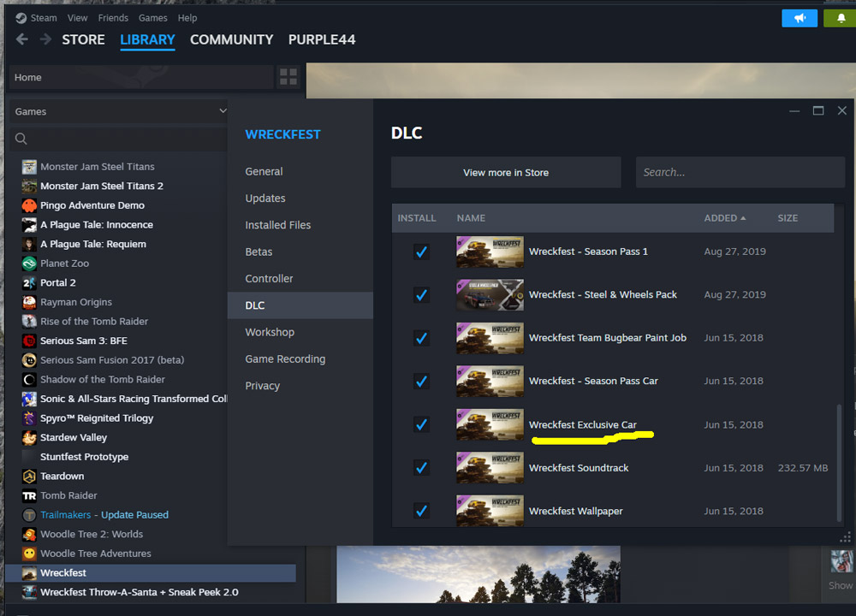
Task: Open the Games menu
Action: coord(153,18)
